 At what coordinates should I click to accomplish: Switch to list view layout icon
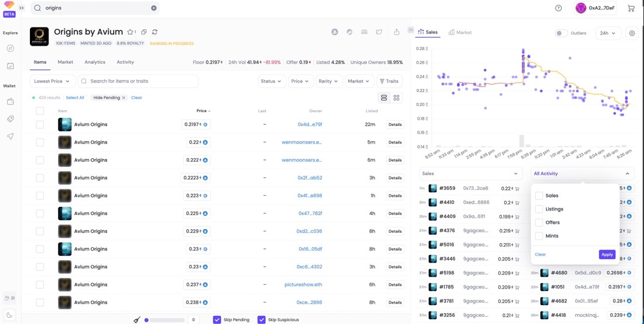[x=384, y=97]
